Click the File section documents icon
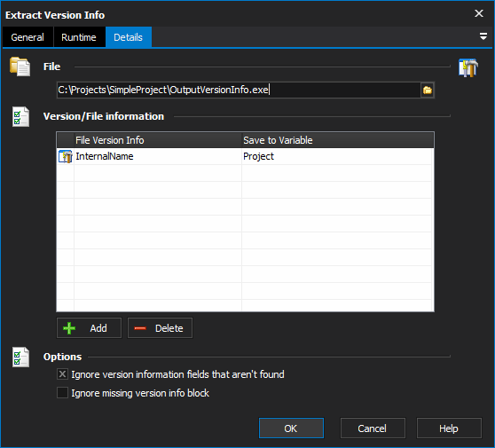The height and width of the screenshot is (448, 495). click(20, 67)
